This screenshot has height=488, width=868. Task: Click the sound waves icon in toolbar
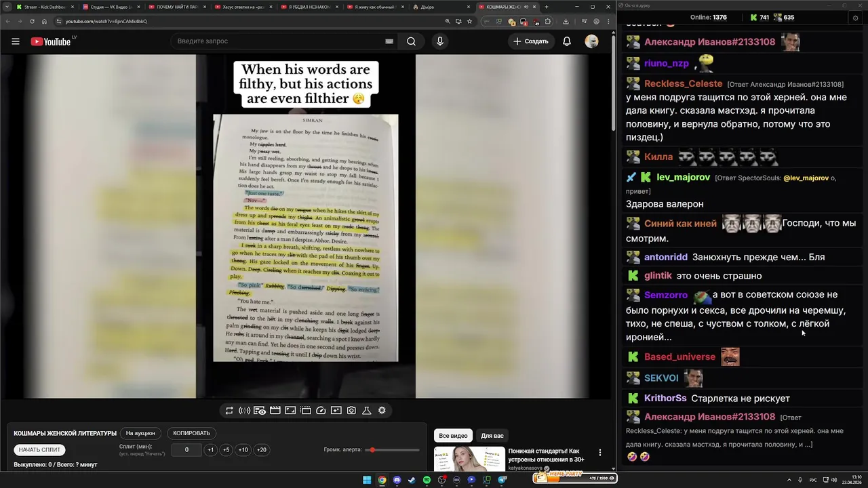pos(245,411)
